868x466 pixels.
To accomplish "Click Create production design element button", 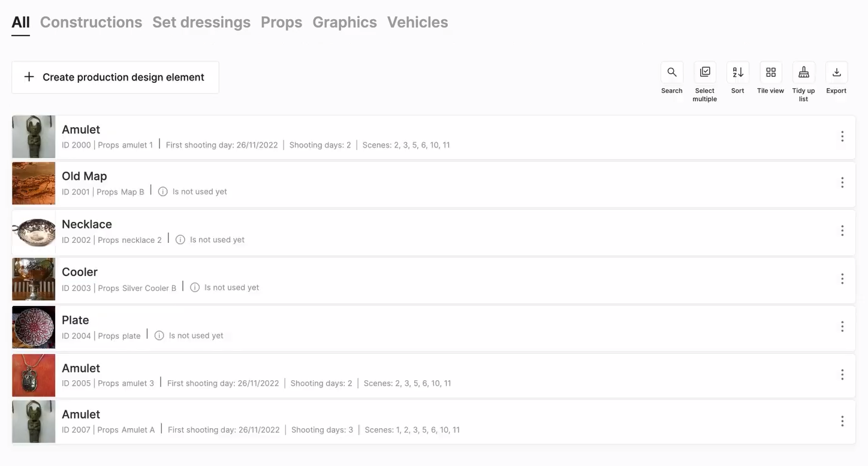I will tap(115, 77).
